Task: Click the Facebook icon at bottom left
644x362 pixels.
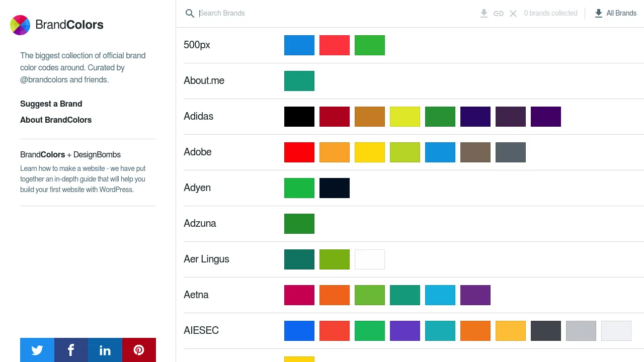Action: coord(70,350)
